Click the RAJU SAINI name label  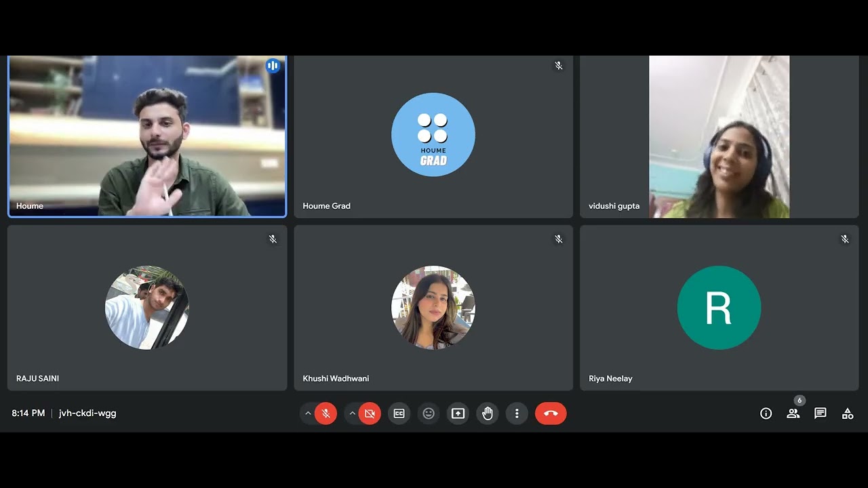pos(37,379)
